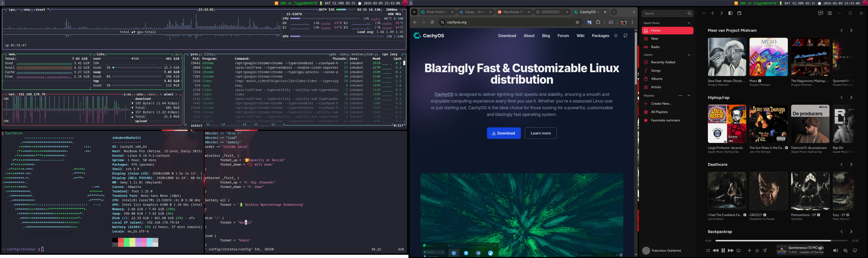Open the lyrics panel in Cider

click(x=820, y=13)
